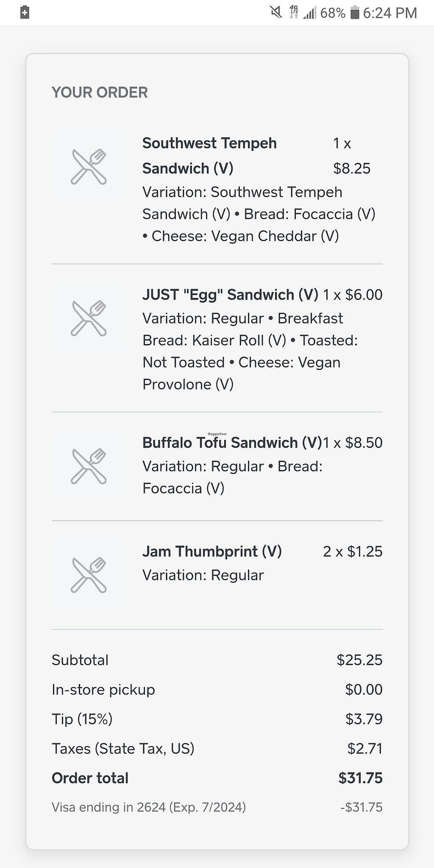Tap the battery icon in status bar

point(355,13)
